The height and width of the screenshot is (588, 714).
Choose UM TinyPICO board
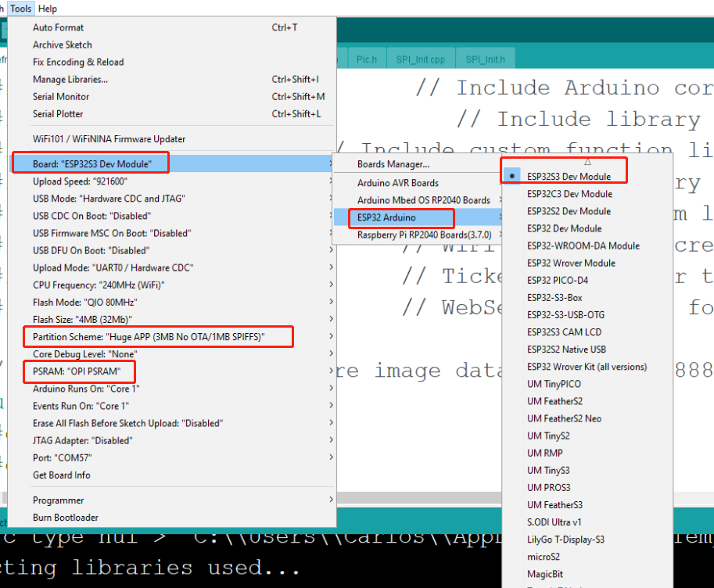[x=587, y=384]
